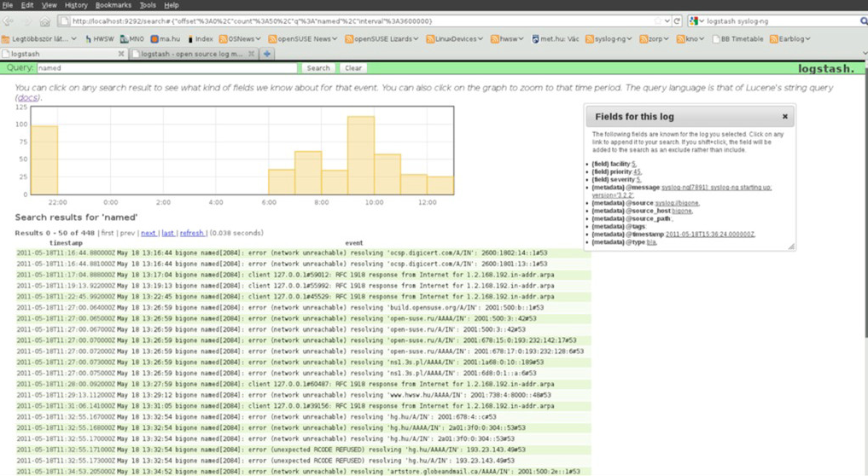The height and width of the screenshot is (476, 868).
Task: Open the Lucene docs link
Action: [x=27, y=97]
